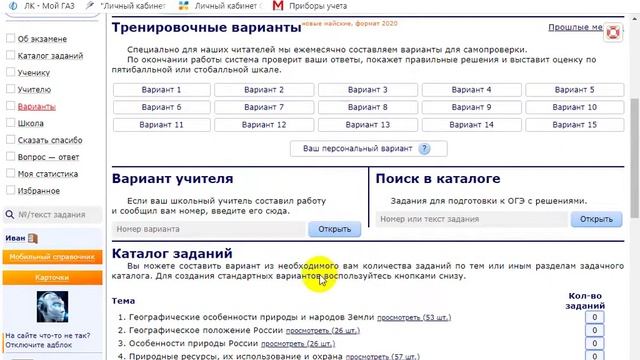
Task: Click the lifebuoy help icon
Action: coord(613,32)
